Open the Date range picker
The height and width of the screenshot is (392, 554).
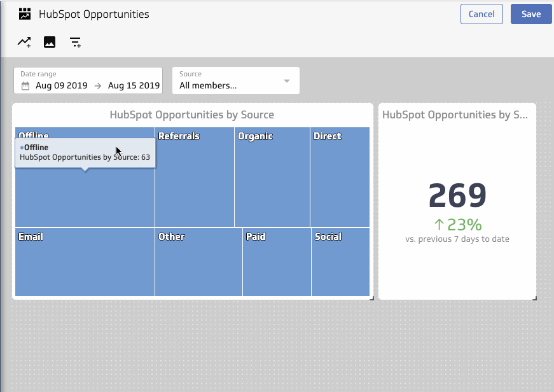[87, 80]
